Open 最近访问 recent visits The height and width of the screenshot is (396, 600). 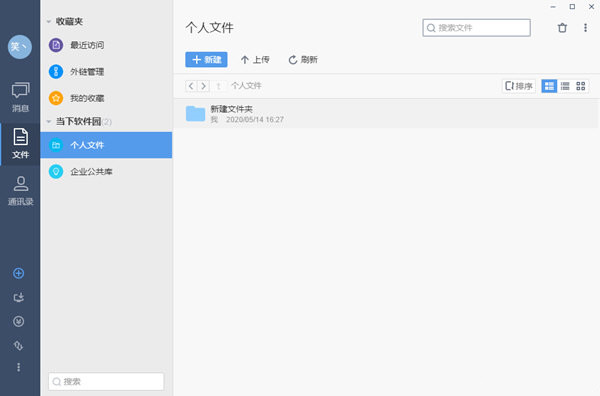106,45
